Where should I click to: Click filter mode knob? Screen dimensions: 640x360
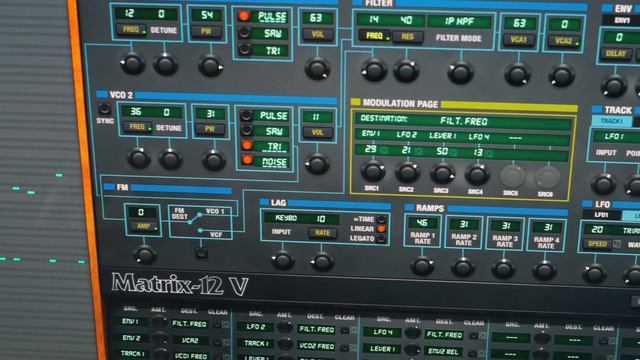coord(460,72)
